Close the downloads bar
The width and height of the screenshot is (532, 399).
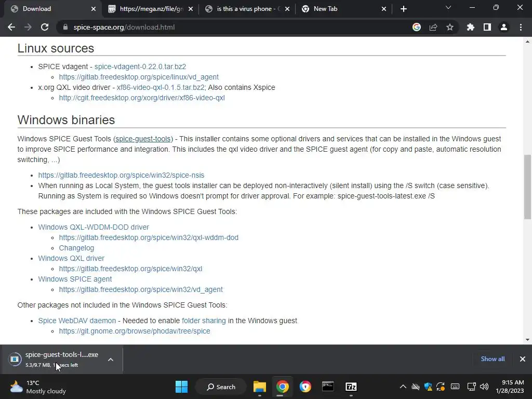pos(523,359)
